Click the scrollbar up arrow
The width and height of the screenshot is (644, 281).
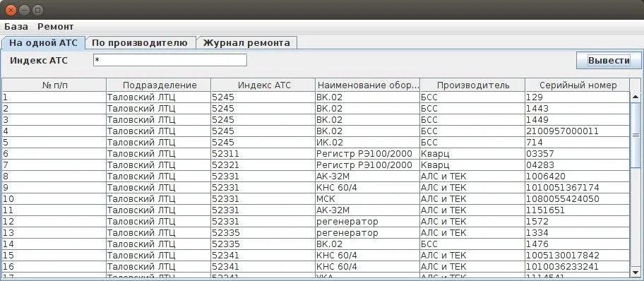(636, 97)
